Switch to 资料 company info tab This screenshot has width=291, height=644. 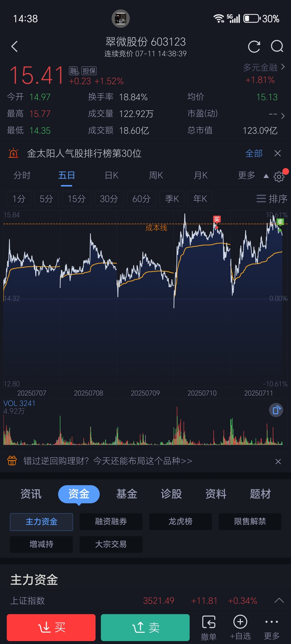[216, 494]
